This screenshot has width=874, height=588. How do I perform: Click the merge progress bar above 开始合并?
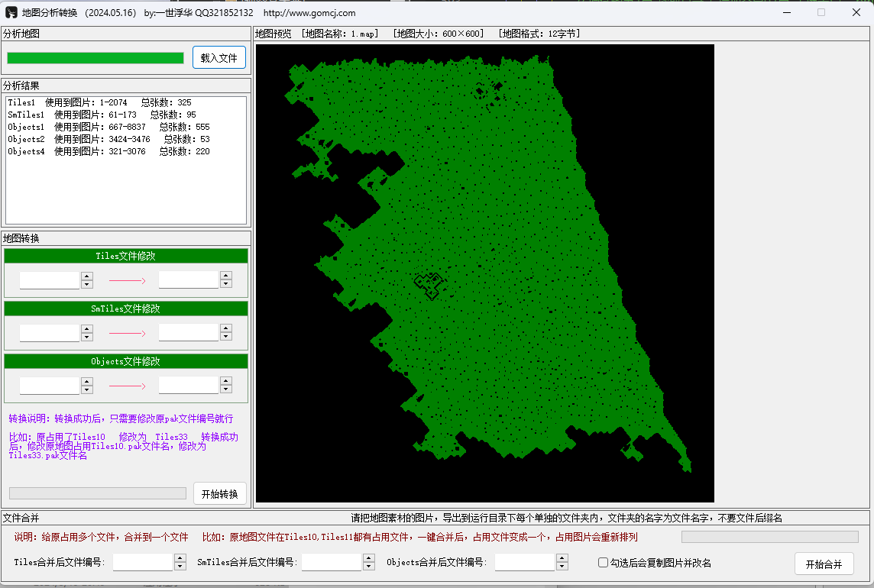[770, 537]
